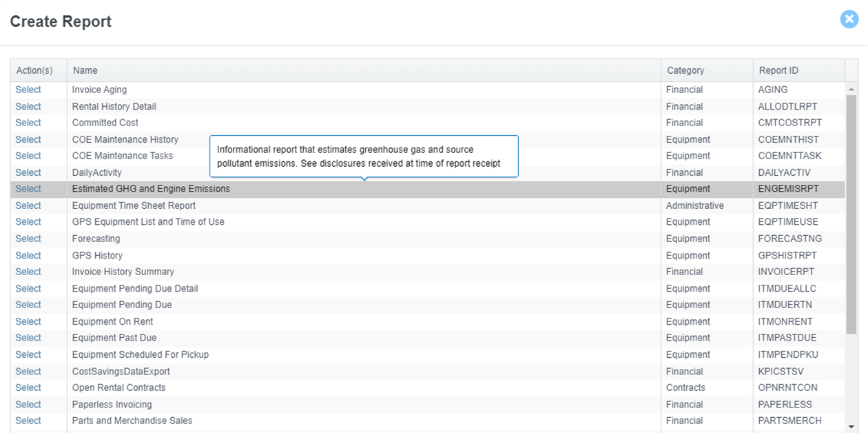
Task: Select Estimated GHG and Engine Emissions
Action: [28, 189]
